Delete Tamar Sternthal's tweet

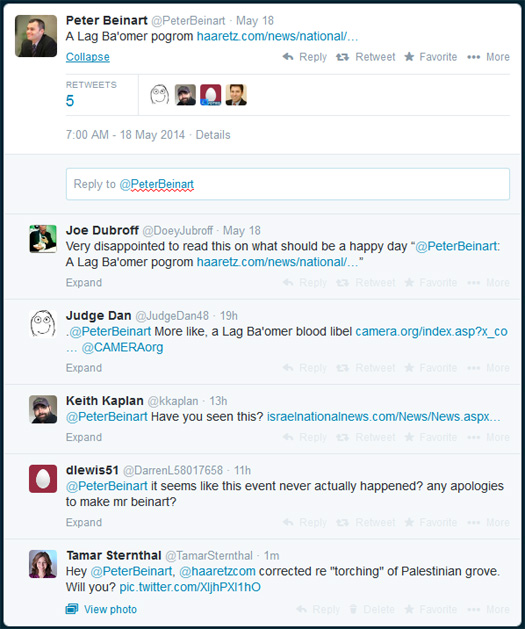pos(371,609)
